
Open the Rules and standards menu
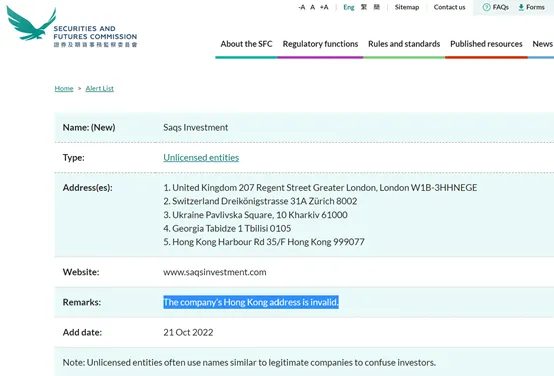404,44
